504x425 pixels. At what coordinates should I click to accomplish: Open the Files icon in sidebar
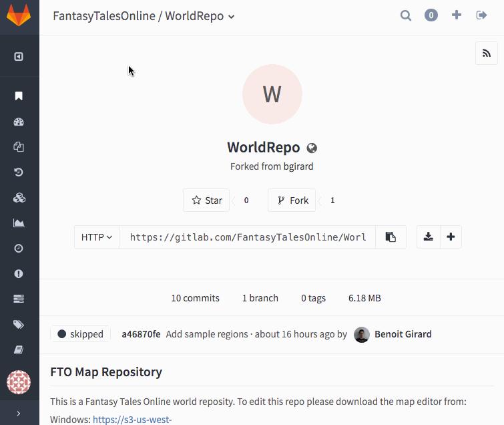(x=19, y=147)
